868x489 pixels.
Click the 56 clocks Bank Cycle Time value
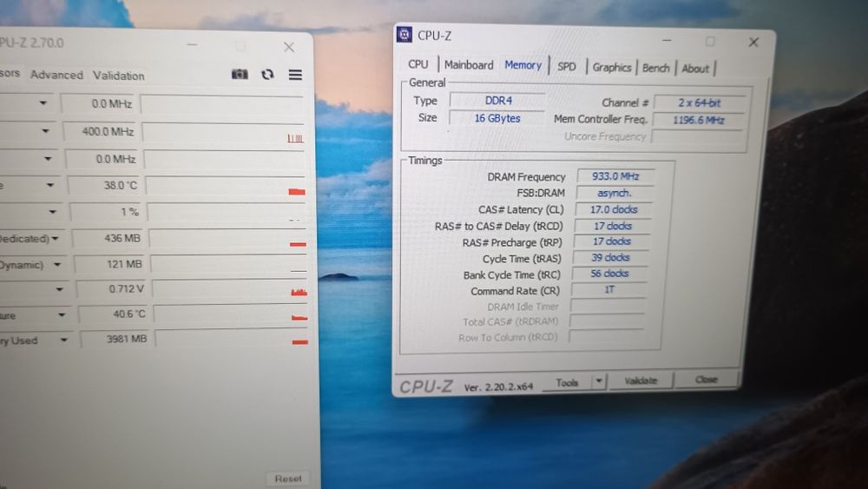(x=609, y=274)
